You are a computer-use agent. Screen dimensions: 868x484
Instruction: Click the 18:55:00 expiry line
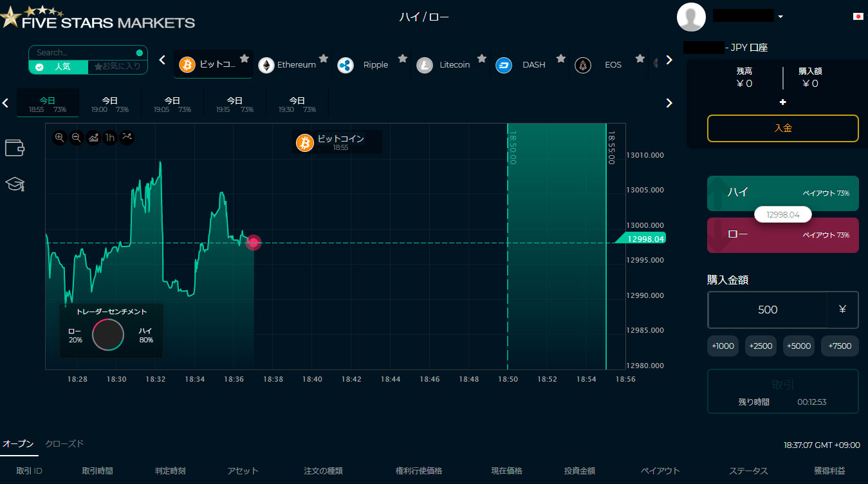(607, 246)
